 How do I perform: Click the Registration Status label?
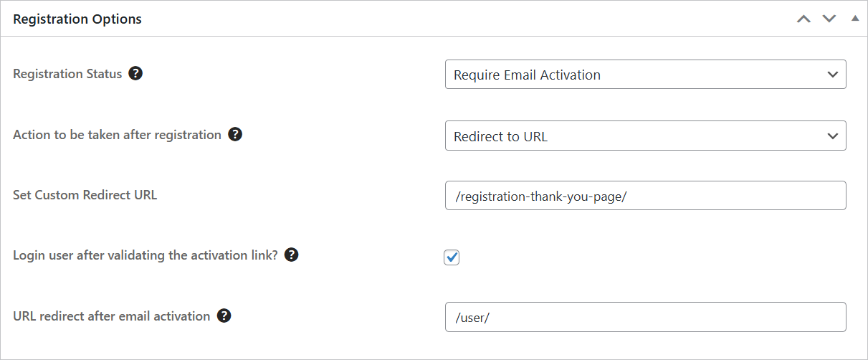pyautogui.click(x=67, y=74)
